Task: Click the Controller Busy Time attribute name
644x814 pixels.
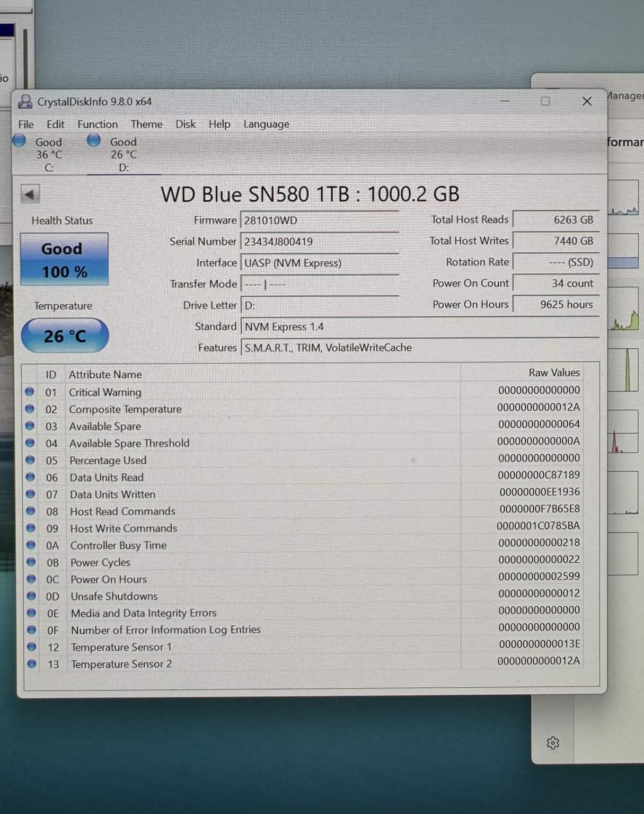Action: pos(118,545)
